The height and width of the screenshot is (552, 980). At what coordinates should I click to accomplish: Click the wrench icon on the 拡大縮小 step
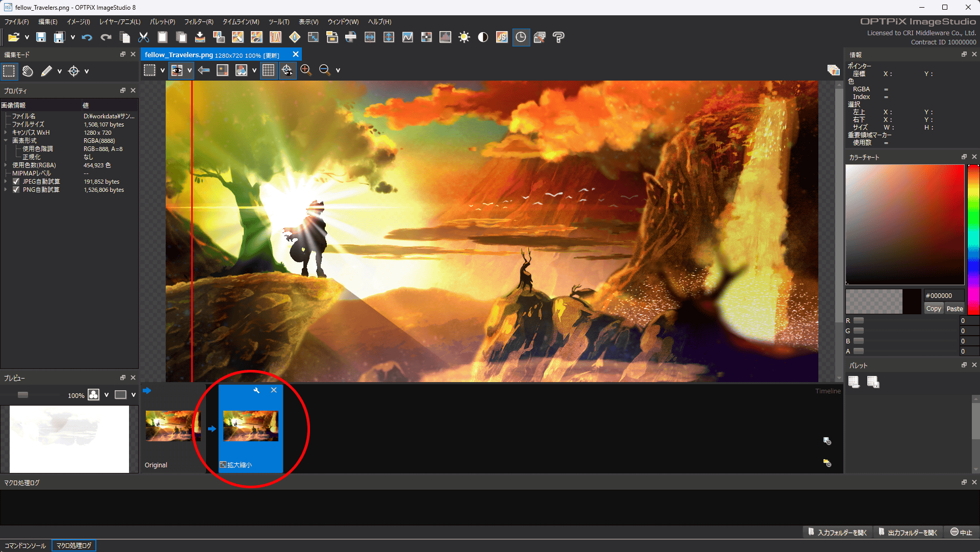[x=256, y=390]
